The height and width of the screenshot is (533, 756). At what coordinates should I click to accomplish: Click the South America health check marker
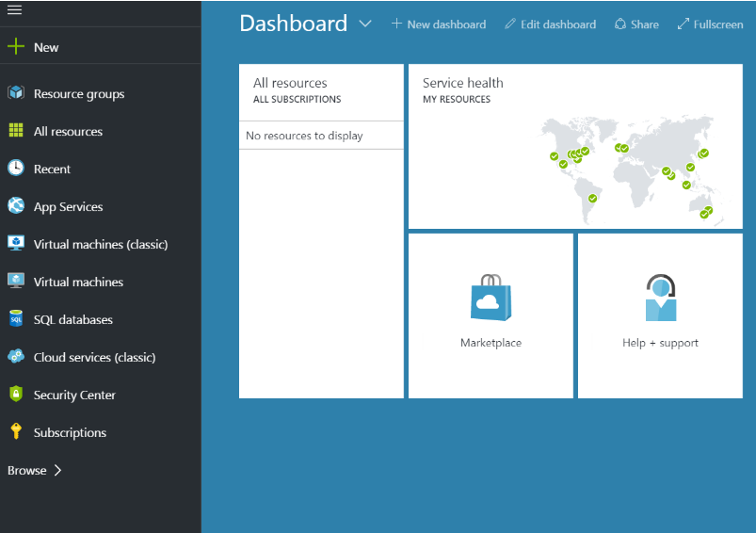[x=592, y=199]
